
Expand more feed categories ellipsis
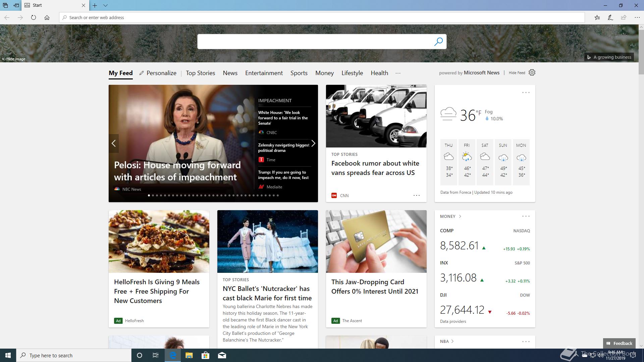click(398, 73)
